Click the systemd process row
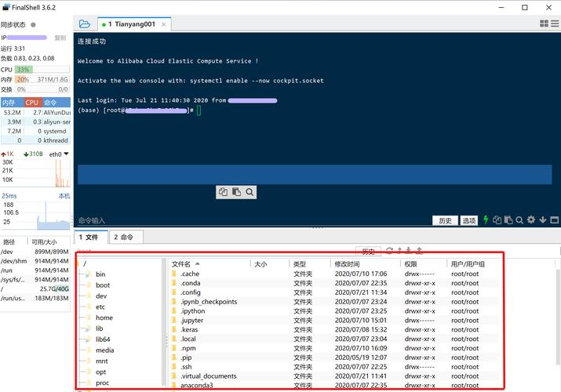Image resolution: width=561 pixels, height=392 pixels. coord(35,131)
